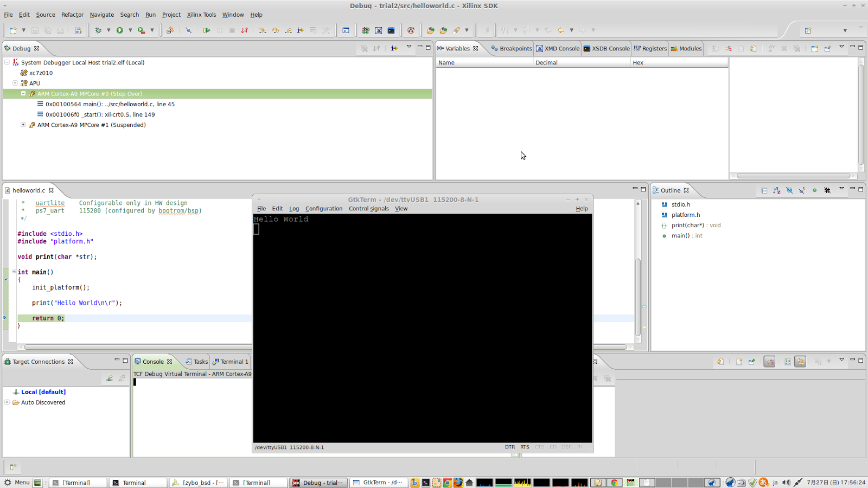The image size is (868, 488).
Task: Open the Terminal 1 tab
Action: [x=231, y=362]
